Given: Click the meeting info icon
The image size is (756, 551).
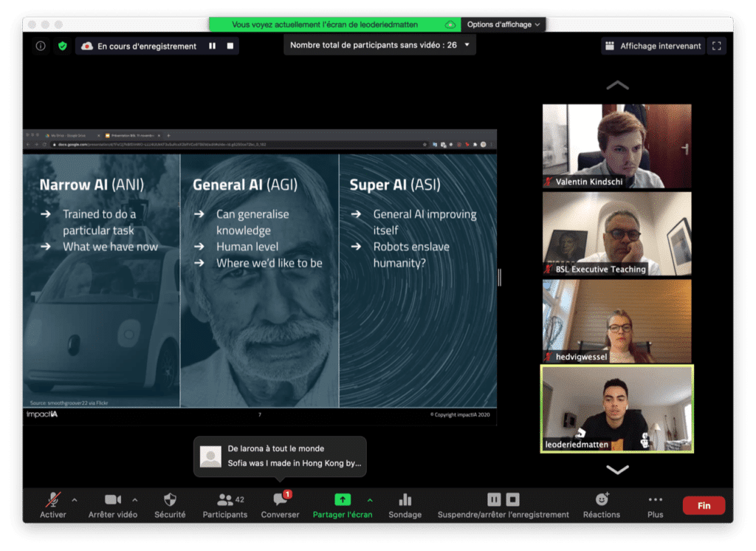Looking at the screenshot, I should coord(41,46).
